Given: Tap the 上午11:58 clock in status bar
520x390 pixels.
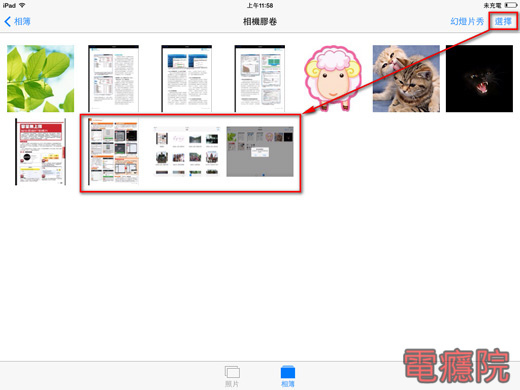Looking at the screenshot, I should 260,5.
